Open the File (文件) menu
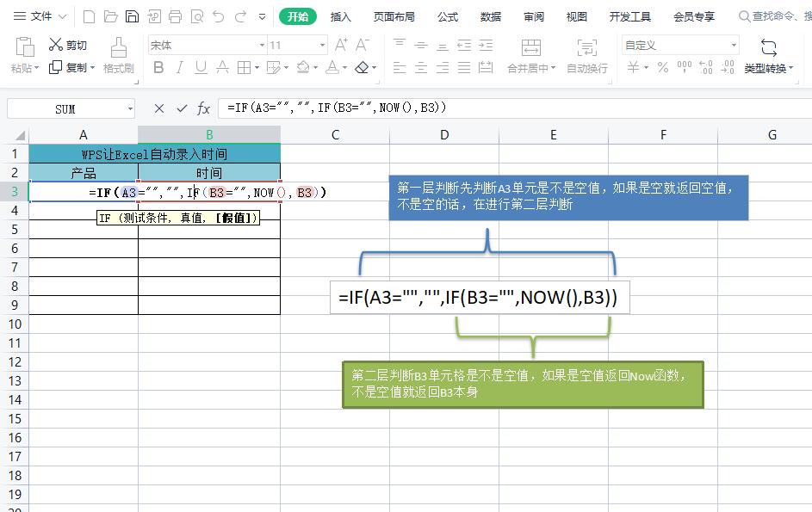The image size is (812, 512). coord(40,16)
